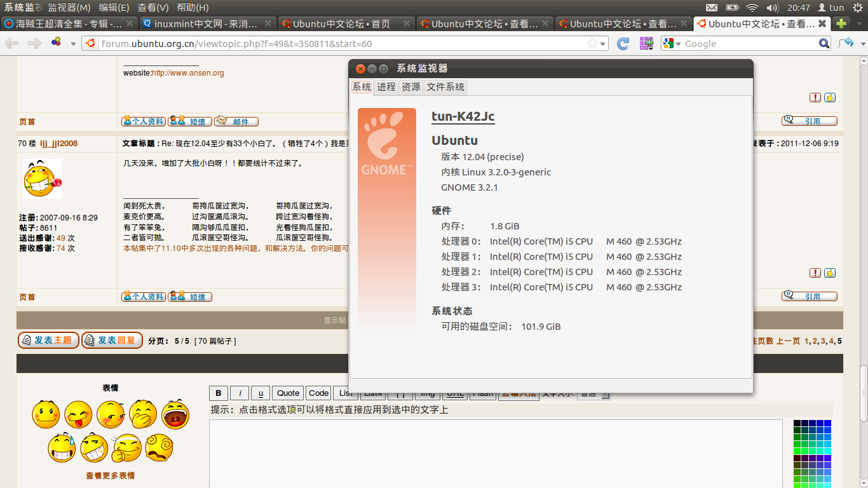Open the 系统 tab in System Monitor

click(362, 87)
